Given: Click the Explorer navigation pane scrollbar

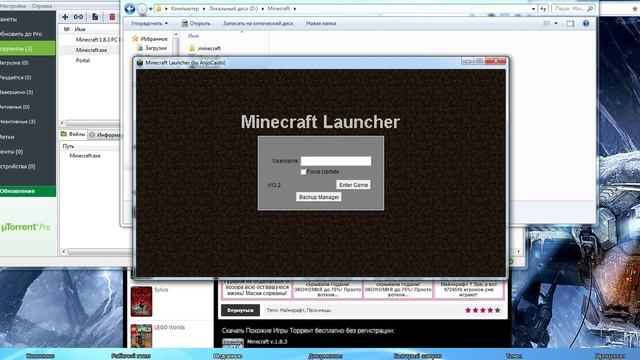Looking at the screenshot, I should (176, 45).
